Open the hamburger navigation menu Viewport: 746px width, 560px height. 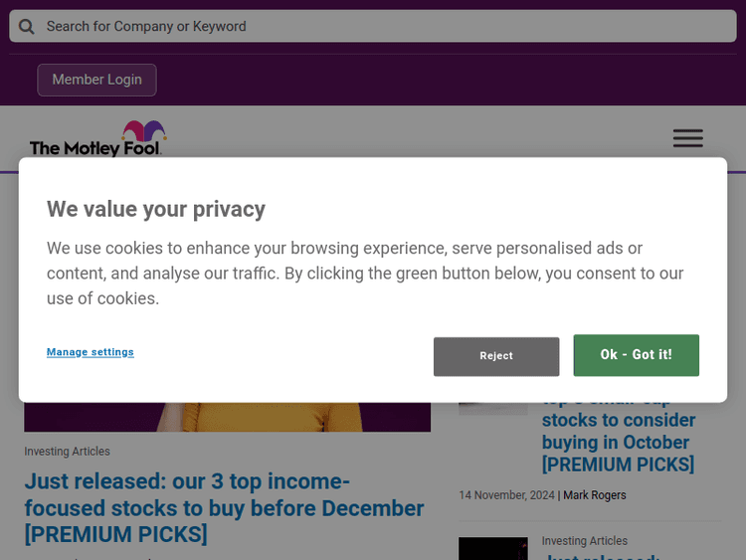coord(687,138)
